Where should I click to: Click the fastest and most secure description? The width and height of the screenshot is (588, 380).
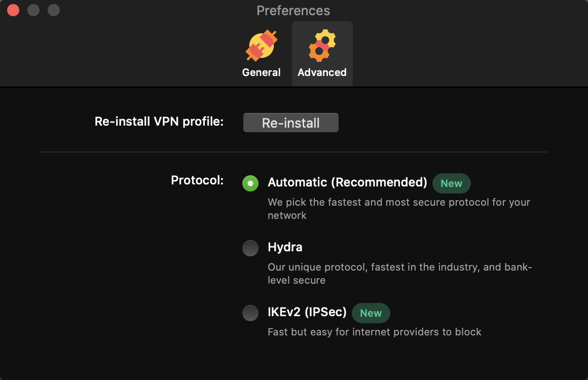[399, 209]
